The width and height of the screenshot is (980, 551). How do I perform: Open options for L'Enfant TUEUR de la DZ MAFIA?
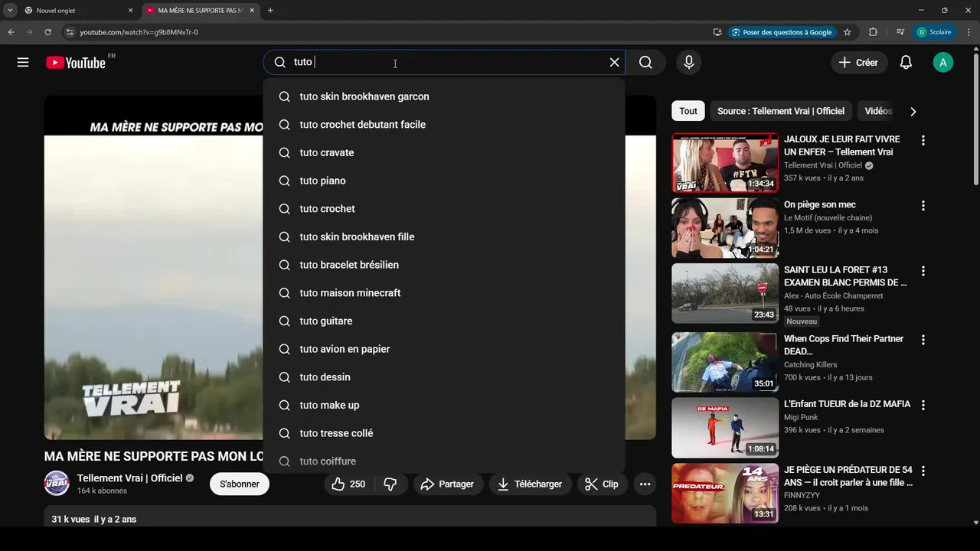click(x=923, y=405)
